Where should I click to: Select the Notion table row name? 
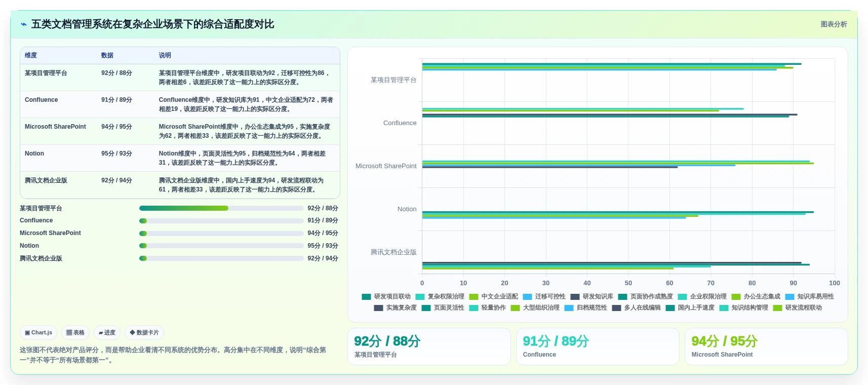pos(34,153)
